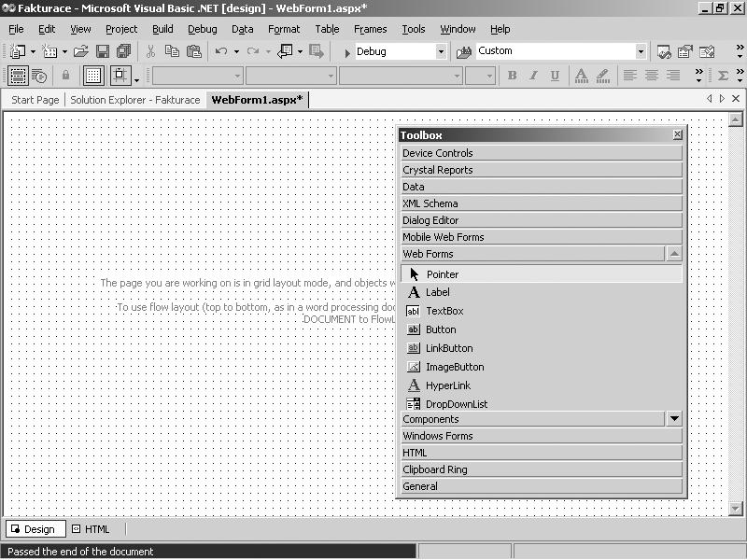Screen dimensions: 747x560
Task: Open the Properties Window icon
Action: tap(685, 51)
